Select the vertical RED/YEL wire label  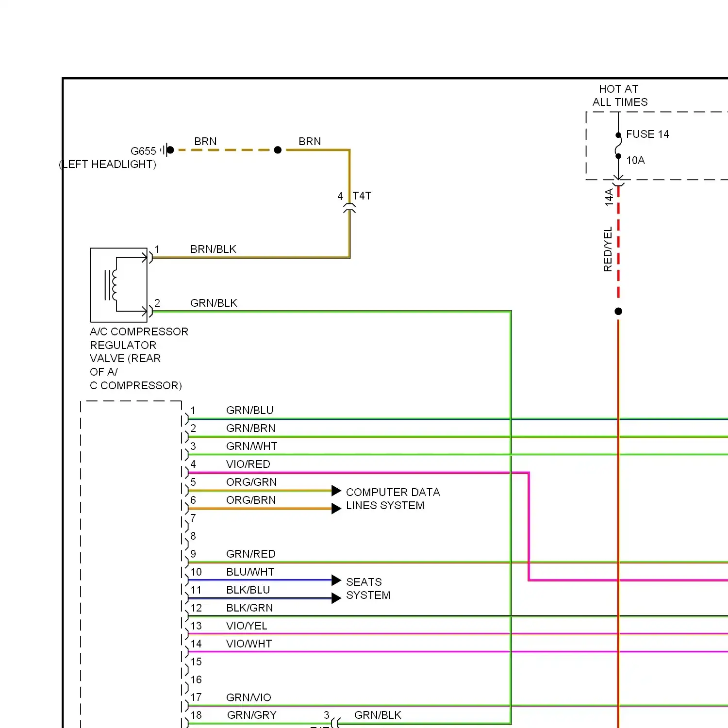click(x=608, y=249)
